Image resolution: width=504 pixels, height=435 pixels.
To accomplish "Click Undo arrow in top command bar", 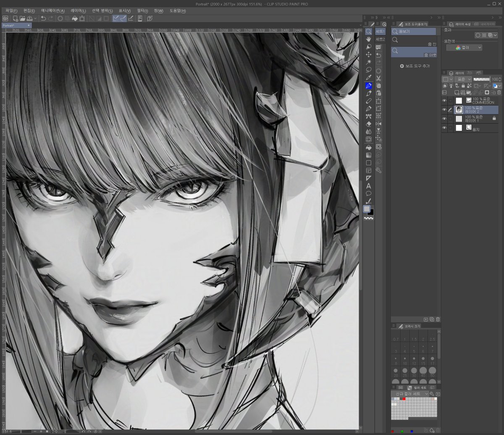I will click(43, 18).
